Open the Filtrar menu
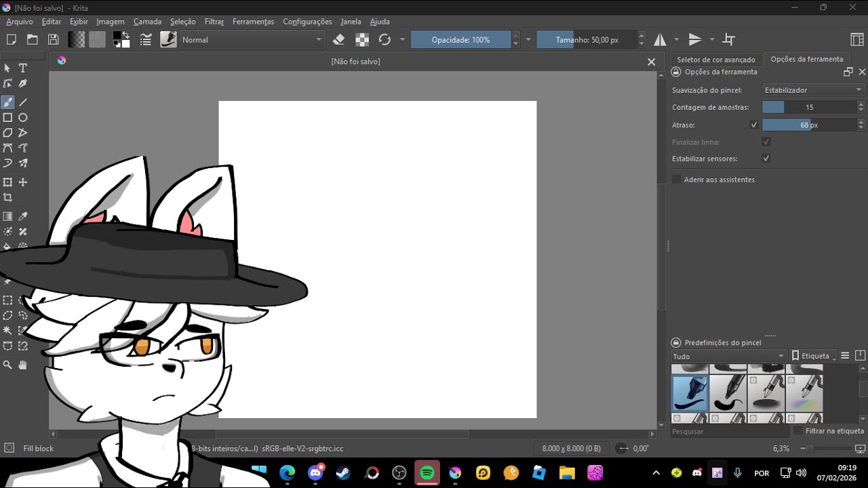This screenshot has width=868, height=488. point(214,22)
